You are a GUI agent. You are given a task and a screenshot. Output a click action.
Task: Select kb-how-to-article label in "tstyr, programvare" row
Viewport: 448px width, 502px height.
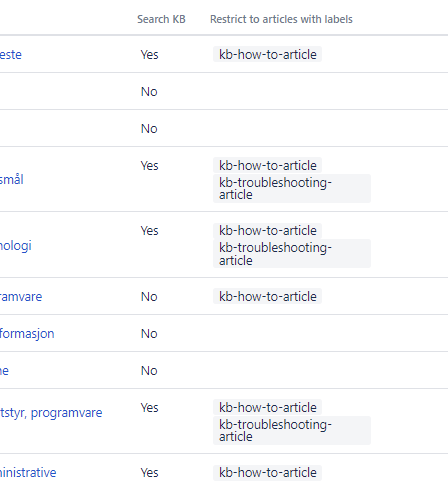point(267,407)
